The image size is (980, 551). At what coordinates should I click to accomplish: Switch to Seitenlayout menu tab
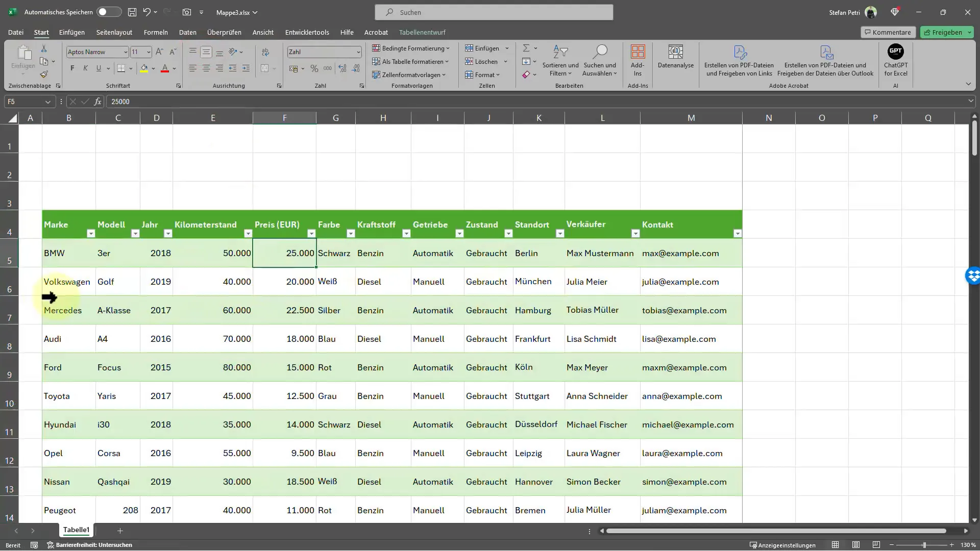114,32
